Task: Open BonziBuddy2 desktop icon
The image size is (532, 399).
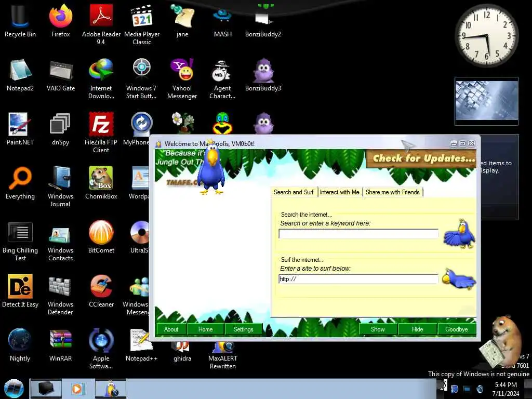Action: pos(263,21)
